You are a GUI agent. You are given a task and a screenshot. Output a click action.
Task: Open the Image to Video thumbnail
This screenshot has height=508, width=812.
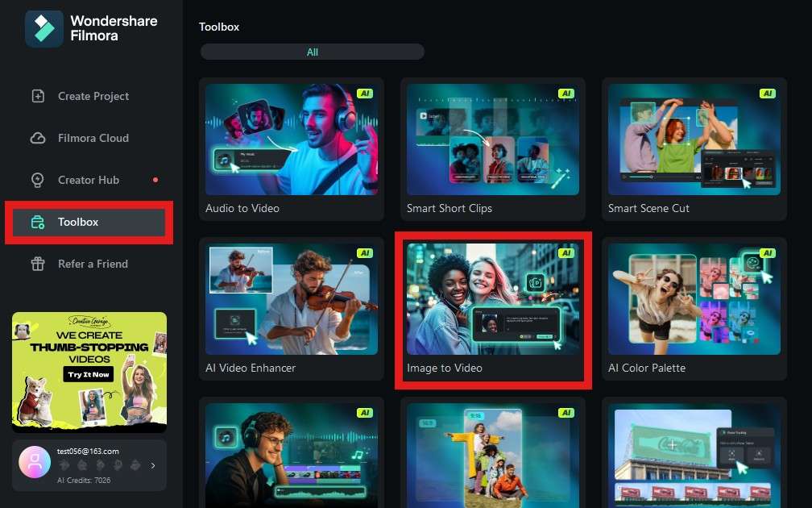pyautogui.click(x=493, y=299)
